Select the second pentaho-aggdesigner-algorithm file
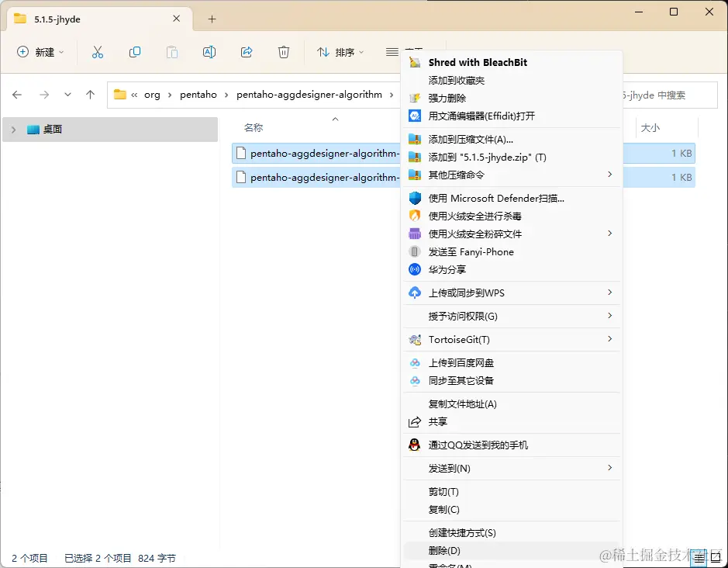The height and width of the screenshot is (568, 728). [316, 177]
